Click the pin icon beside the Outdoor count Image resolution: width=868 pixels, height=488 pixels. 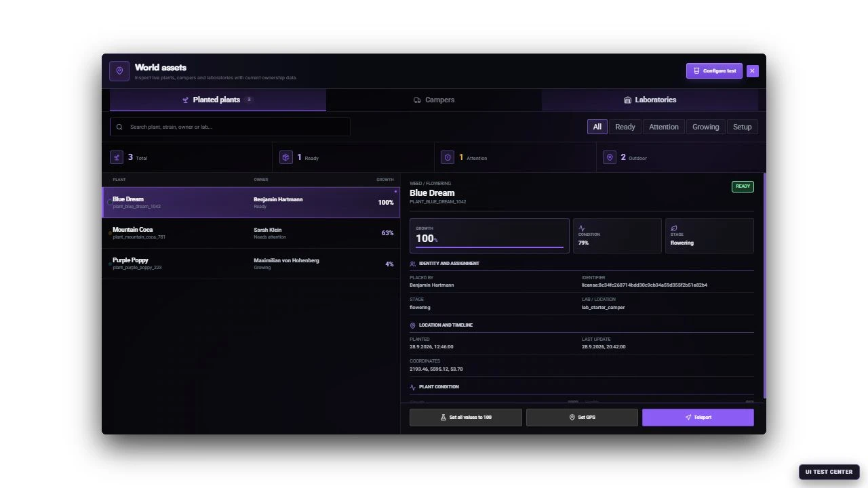click(x=610, y=157)
